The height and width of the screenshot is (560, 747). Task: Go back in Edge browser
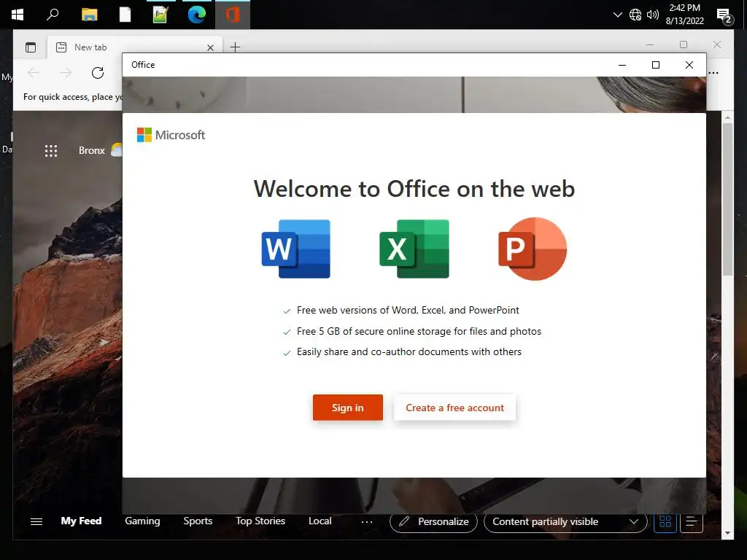click(33, 73)
